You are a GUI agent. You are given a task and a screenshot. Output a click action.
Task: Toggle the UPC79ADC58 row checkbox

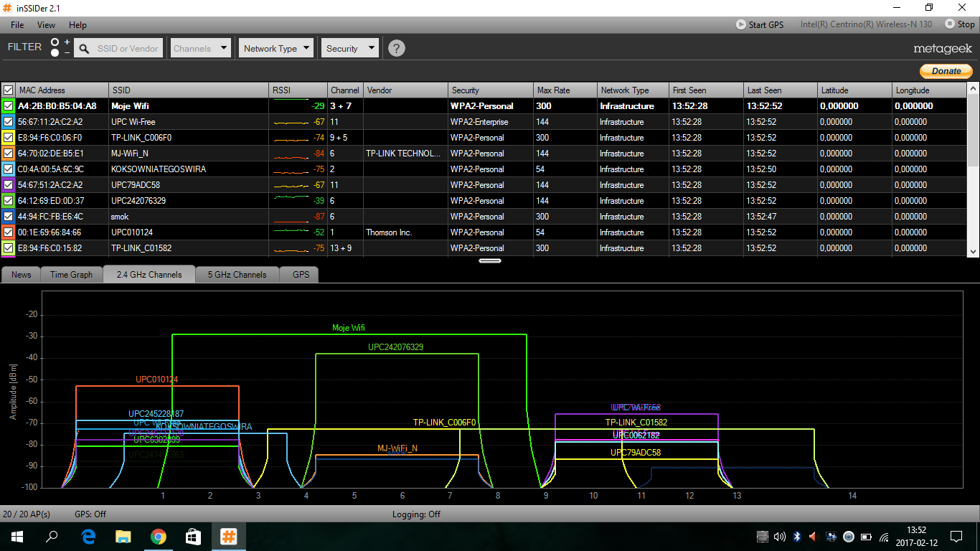click(9, 185)
